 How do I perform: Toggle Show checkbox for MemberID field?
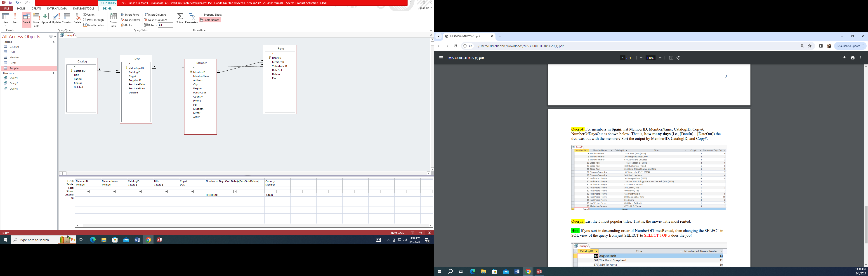pos(87,191)
